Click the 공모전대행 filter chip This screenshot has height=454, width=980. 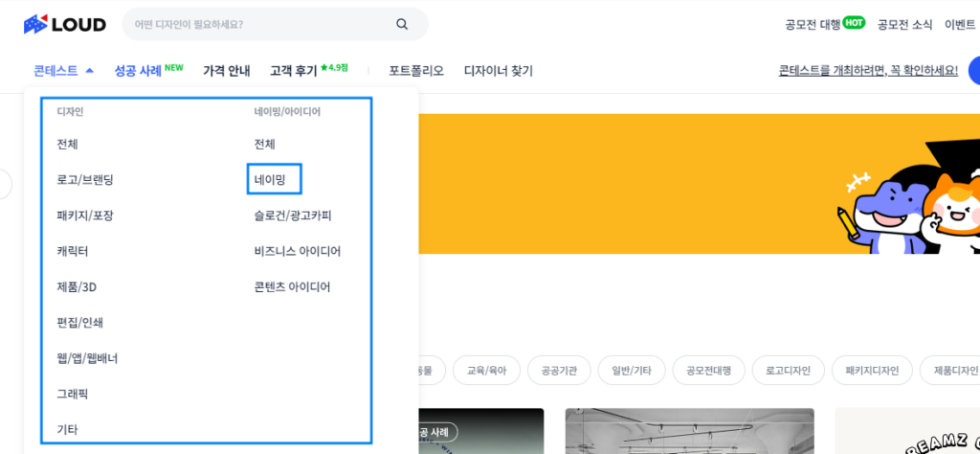(x=708, y=371)
